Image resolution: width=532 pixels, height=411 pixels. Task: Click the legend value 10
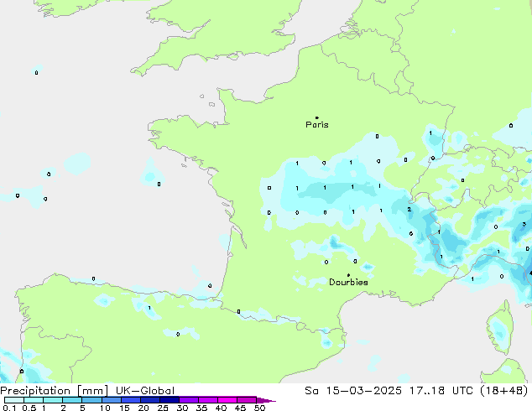point(105,408)
